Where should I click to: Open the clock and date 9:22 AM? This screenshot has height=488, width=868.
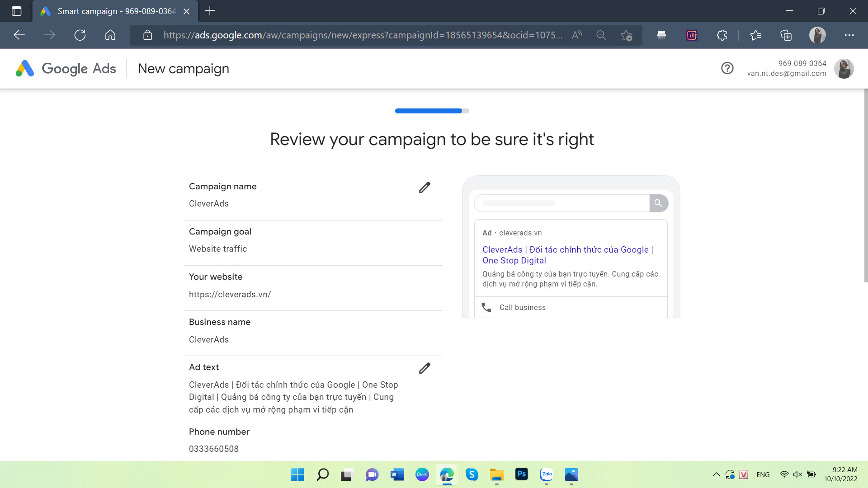pyautogui.click(x=840, y=474)
